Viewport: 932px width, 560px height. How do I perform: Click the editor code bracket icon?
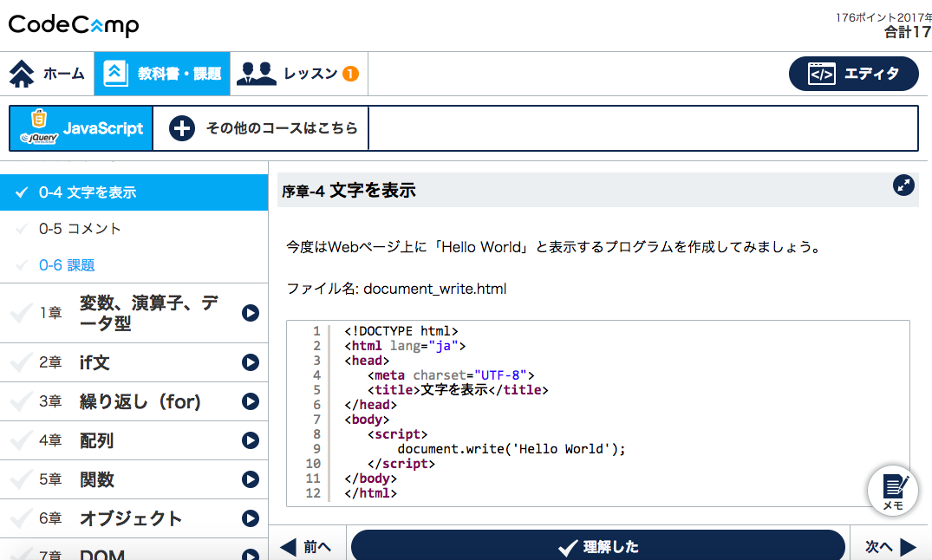(x=821, y=75)
